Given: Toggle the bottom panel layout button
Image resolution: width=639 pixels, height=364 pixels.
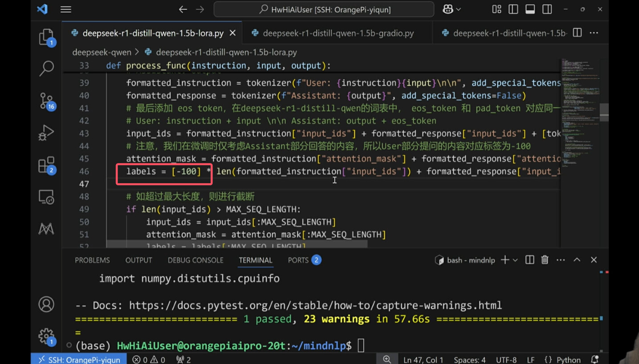Looking at the screenshot, I should pos(530,9).
